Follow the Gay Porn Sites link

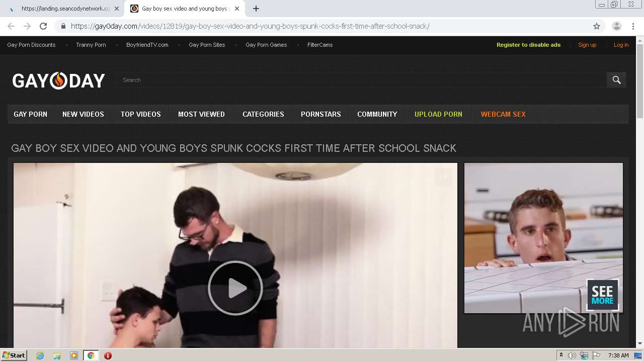207,45
